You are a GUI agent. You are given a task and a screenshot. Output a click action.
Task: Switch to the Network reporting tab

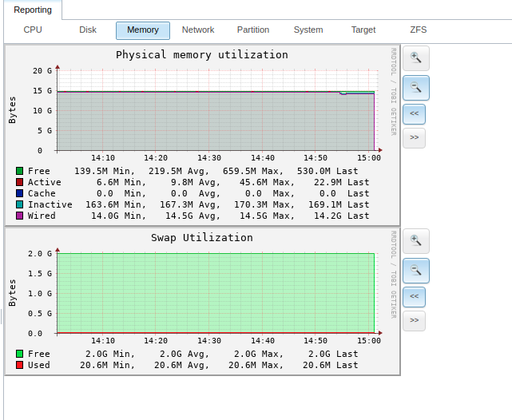tap(198, 30)
